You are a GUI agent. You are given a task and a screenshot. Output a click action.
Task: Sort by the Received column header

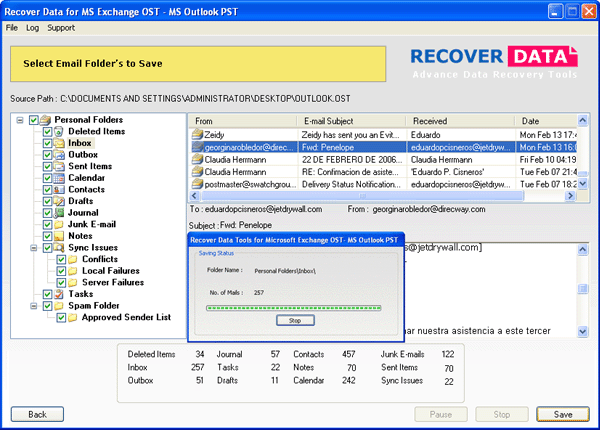point(460,121)
